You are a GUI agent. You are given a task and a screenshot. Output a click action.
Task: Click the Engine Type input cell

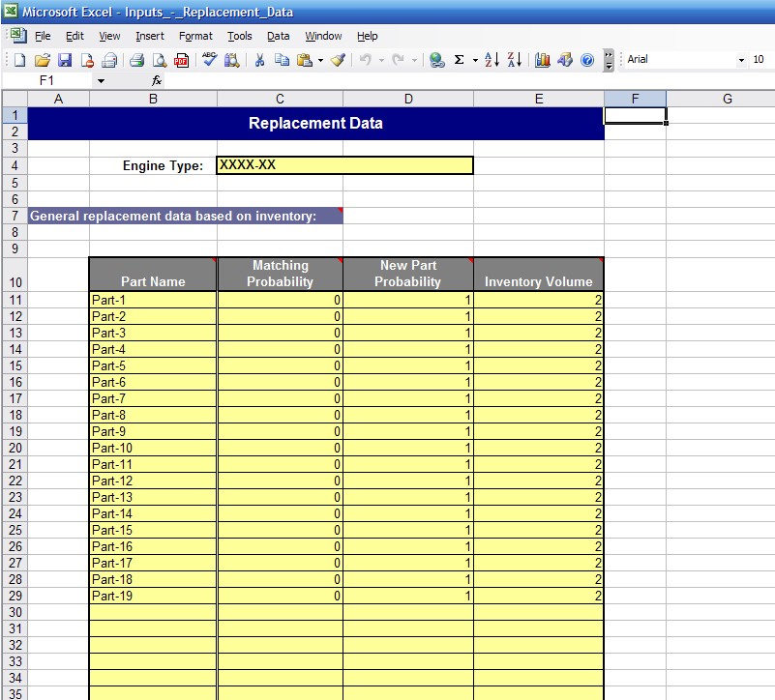click(345, 165)
